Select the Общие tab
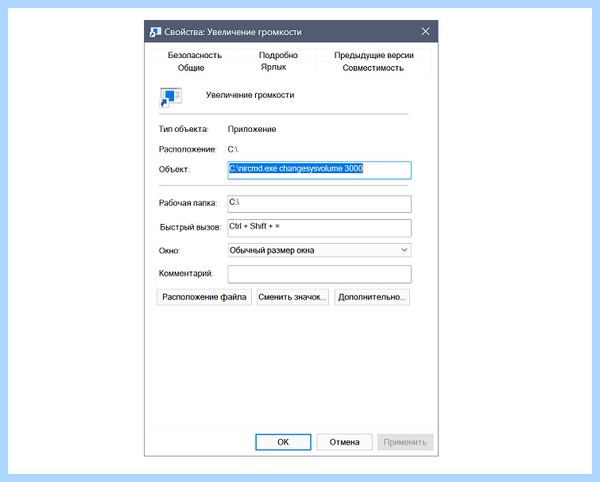 tap(191, 68)
